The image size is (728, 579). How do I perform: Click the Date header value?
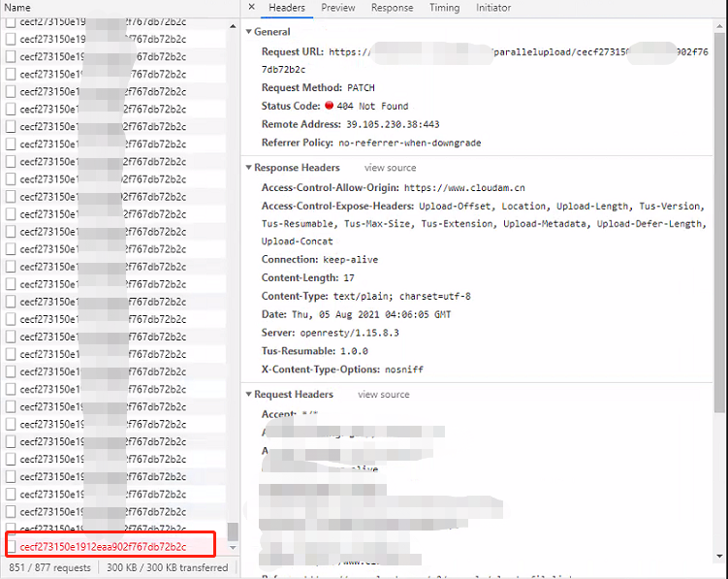pyautogui.click(x=371, y=314)
